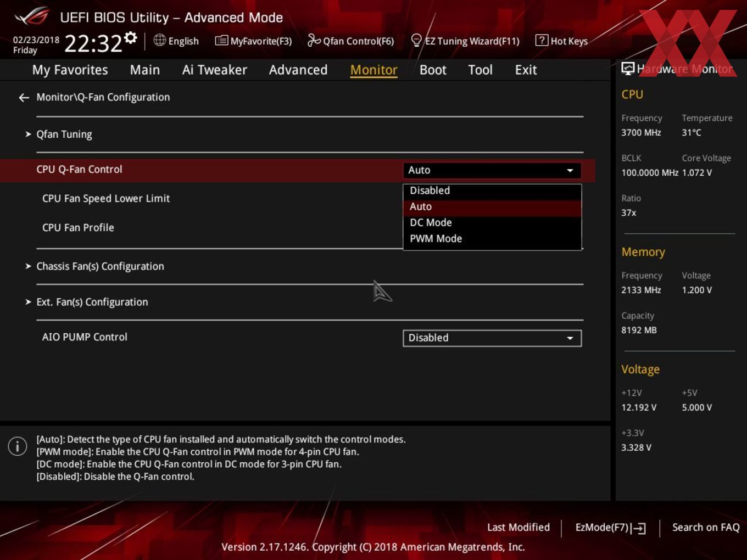The width and height of the screenshot is (747, 560).
Task: Click the +3.3V value 3.328 V
Action: tap(636, 447)
